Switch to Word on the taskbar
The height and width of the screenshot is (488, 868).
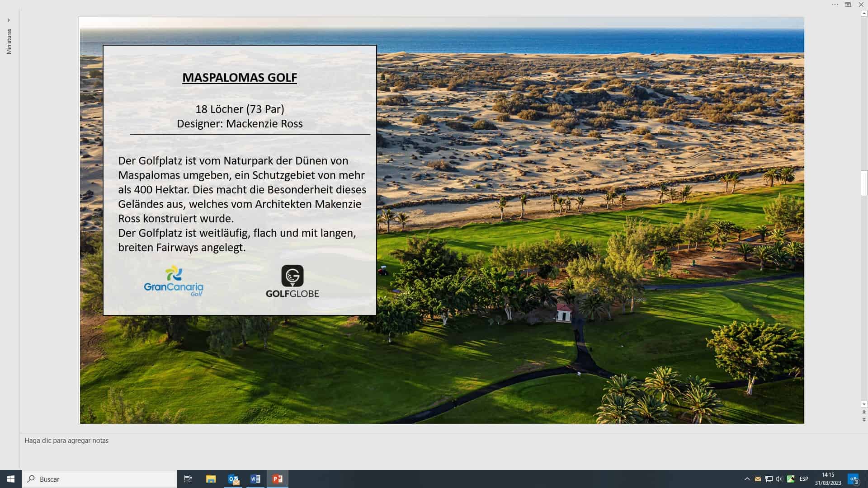click(255, 479)
